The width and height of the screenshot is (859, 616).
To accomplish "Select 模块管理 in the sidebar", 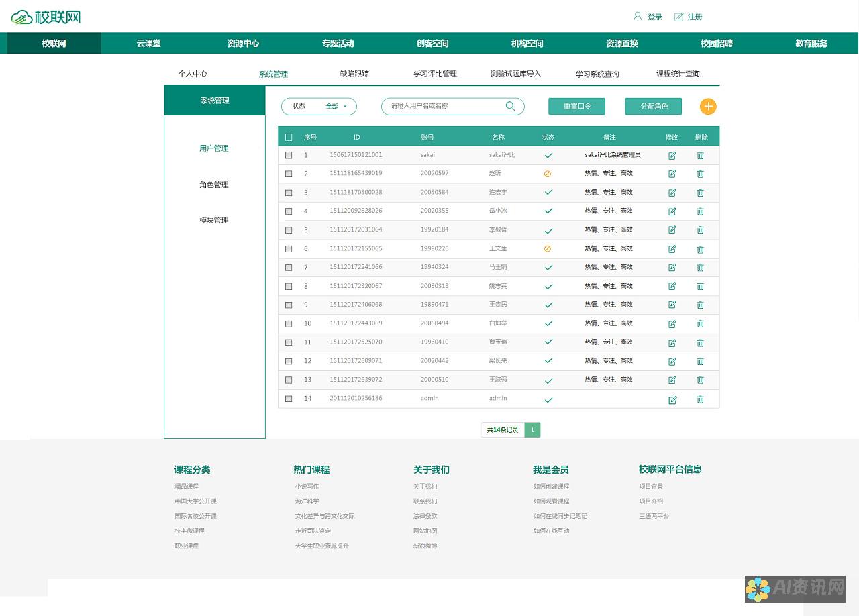I will coord(214,220).
